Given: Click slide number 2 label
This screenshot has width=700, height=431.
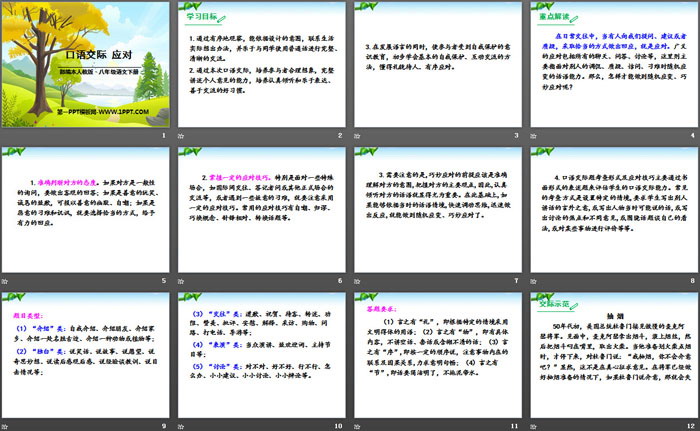Looking at the screenshot, I should coord(340,135).
